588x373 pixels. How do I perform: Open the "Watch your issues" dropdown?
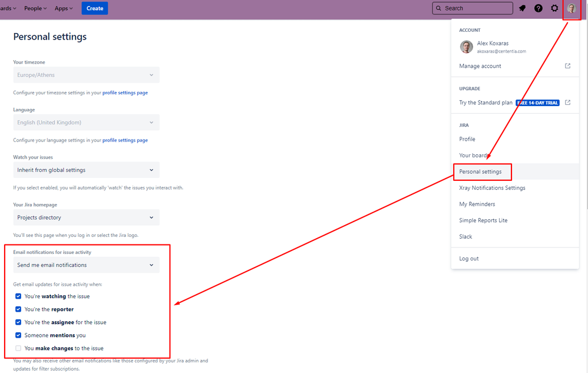86,170
